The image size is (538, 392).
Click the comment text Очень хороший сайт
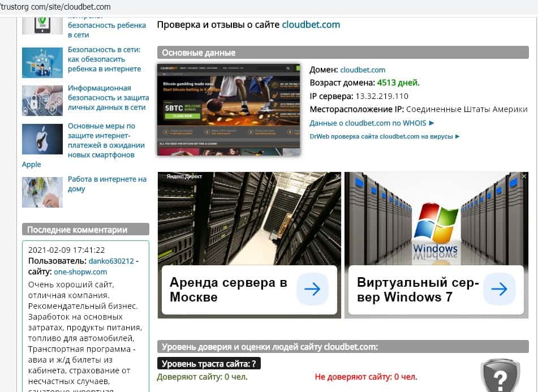tap(71, 285)
